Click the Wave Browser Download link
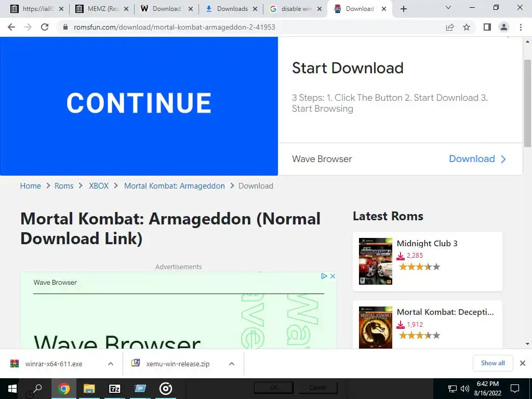The height and width of the screenshot is (399, 532). 477,159
